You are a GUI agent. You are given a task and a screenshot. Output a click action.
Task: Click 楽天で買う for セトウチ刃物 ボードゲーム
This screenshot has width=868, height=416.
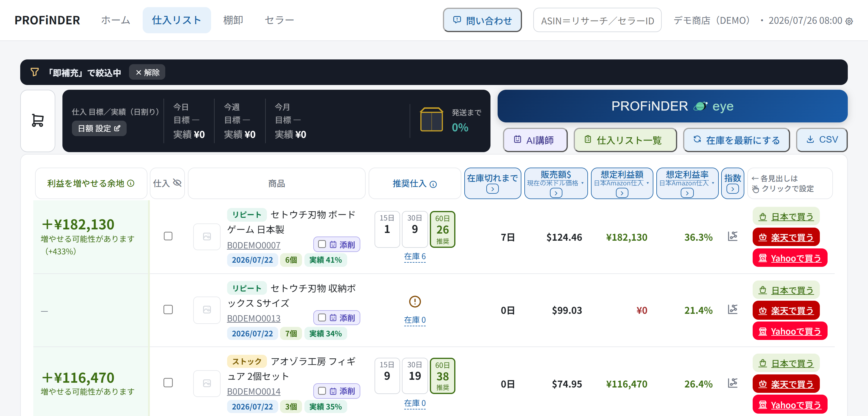click(x=786, y=237)
